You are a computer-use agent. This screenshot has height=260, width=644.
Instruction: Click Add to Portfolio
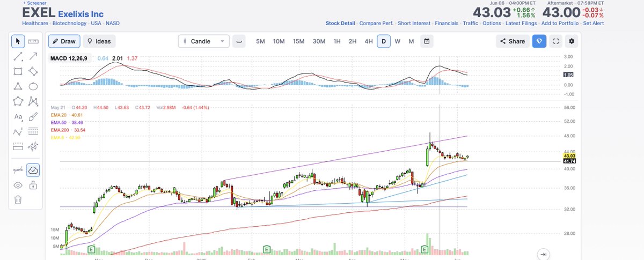(x=560, y=24)
